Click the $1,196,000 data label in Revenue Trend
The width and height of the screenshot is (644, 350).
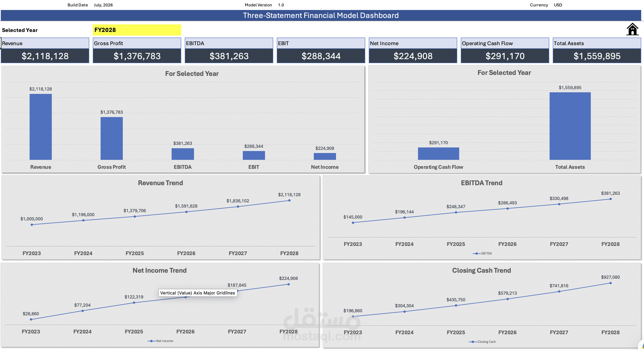[83, 215]
